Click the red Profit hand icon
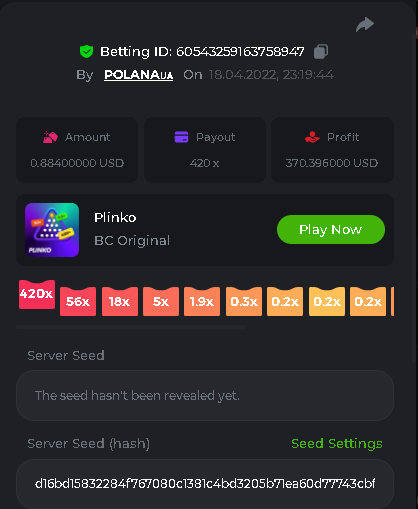The width and height of the screenshot is (418, 509). (x=312, y=137)
